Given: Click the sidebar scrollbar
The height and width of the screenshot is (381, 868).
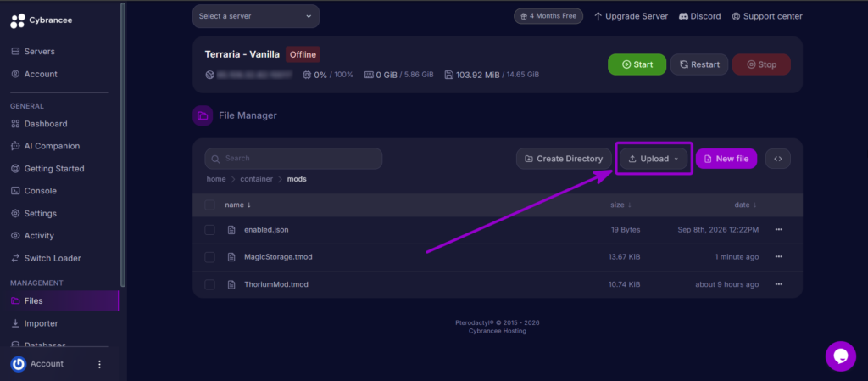Looking at the screenshot, I should click(123, 144).
